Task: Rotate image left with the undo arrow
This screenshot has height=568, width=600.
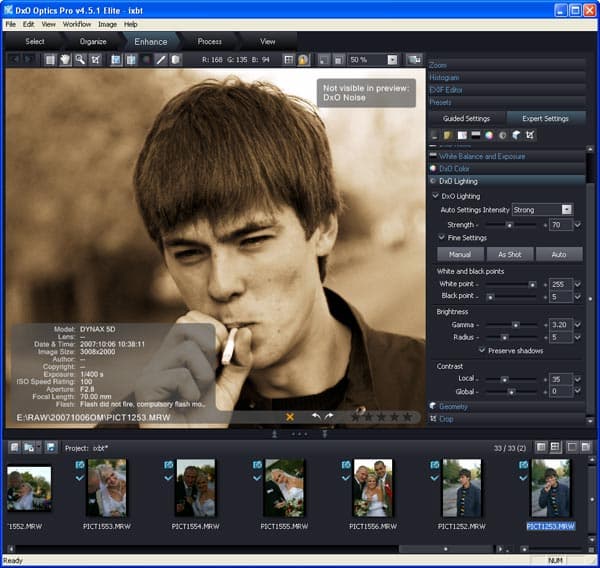Action: [315, 416]
